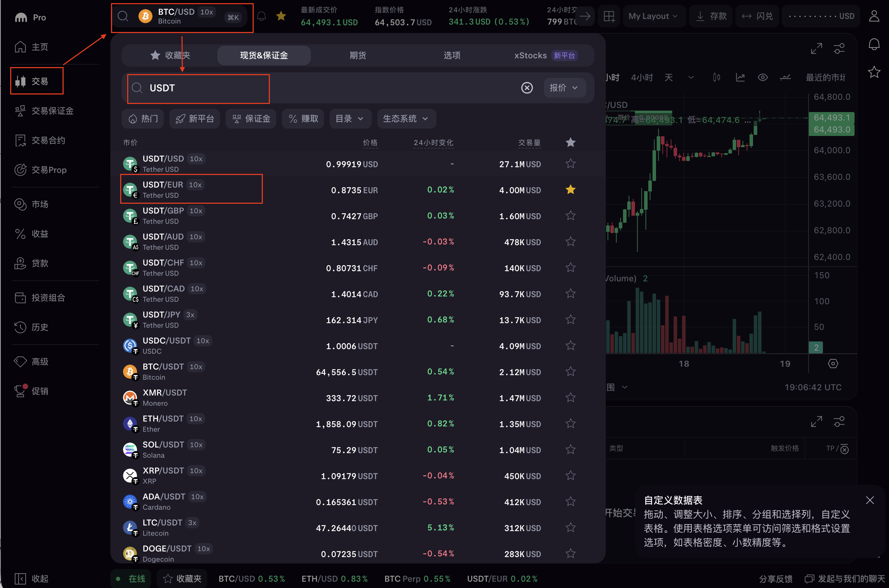Open 发起与我们的聊天 chat link
The width and height of the screenshot is (889, 588).
(x=844, y=579)
